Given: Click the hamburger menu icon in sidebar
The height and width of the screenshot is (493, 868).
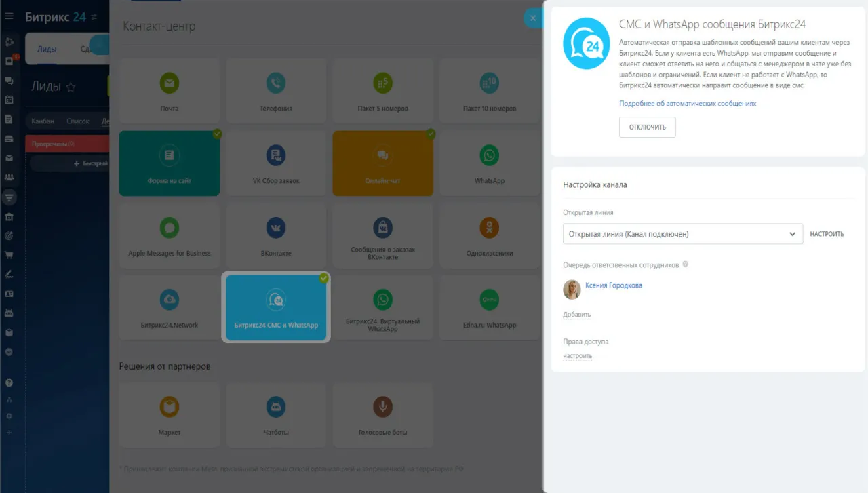Looking at the screenshot, I should pos(9,17).
